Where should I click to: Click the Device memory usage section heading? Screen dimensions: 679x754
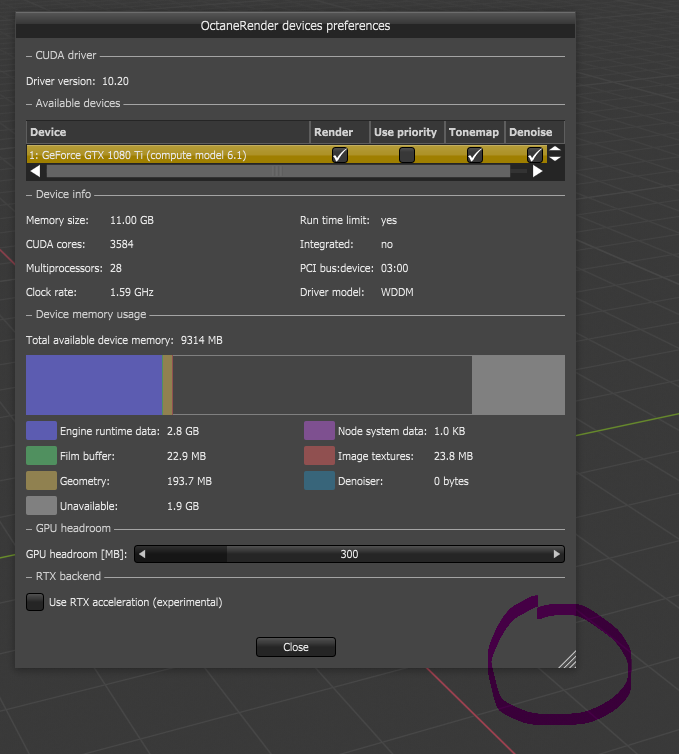pyautogui.click(x=91, y=314)
